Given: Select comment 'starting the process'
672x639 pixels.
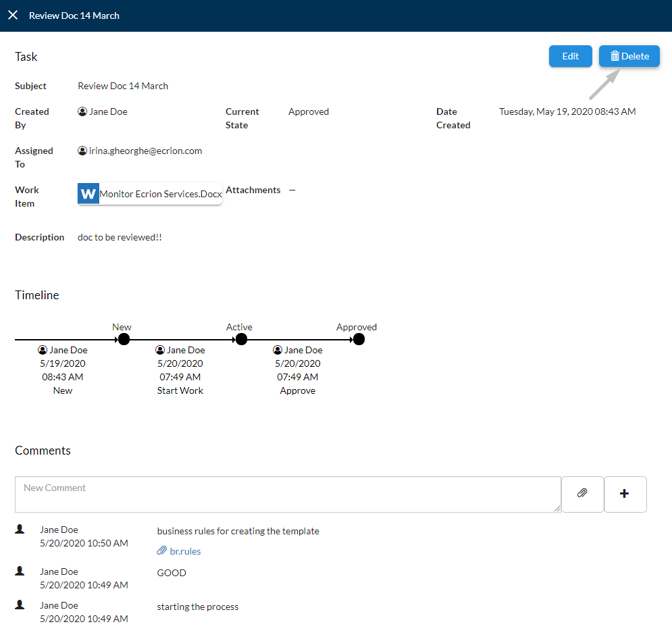Looking at the screenshot, I should pyautogui.click(x=198, y=607).
